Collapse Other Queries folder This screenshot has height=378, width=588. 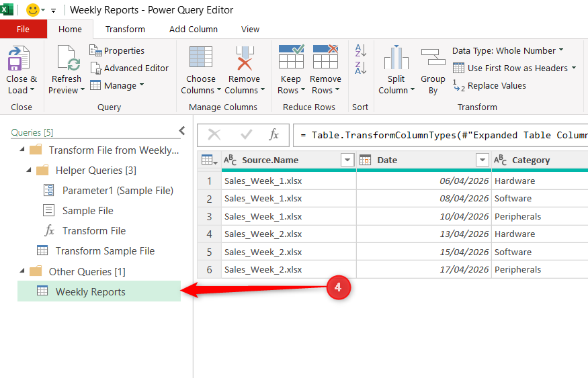tap(22, 271)
